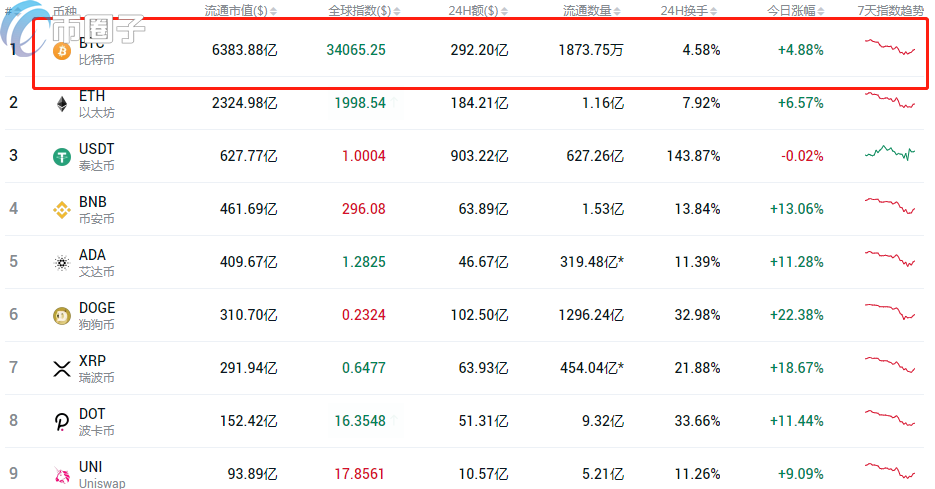The width and height of the screenshot is (935, 489).
Task: View BTC 7-day trend sparkline
Action: click(890, 47)
